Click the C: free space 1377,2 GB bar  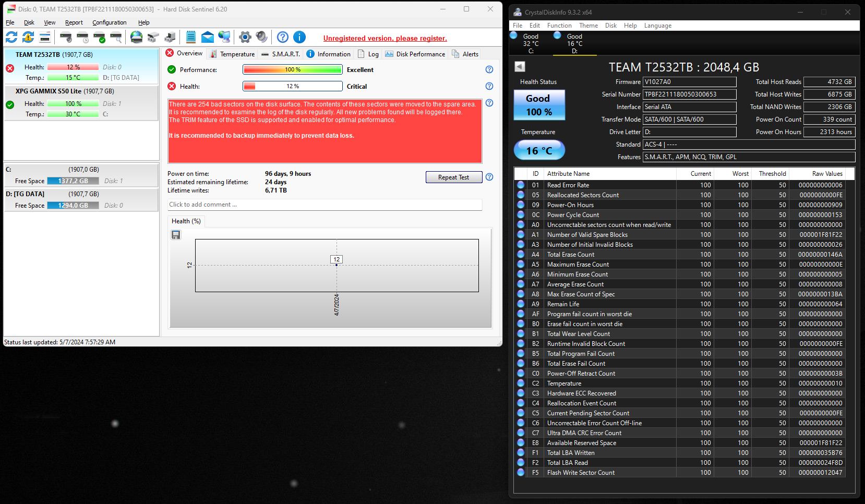click(x=73, y=181)
